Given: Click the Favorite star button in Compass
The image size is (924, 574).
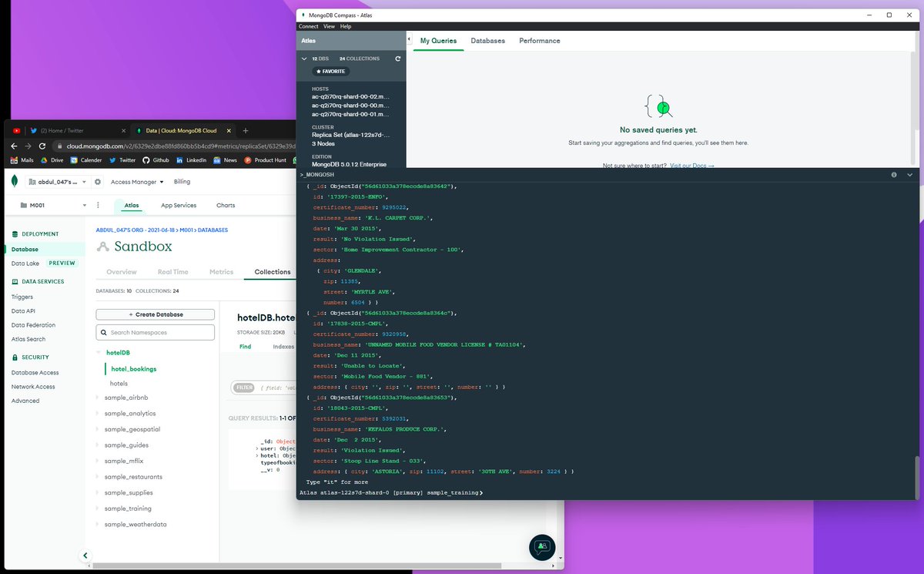Looking at the screenshot, I should pyautogui.click(x=331, y=72).
